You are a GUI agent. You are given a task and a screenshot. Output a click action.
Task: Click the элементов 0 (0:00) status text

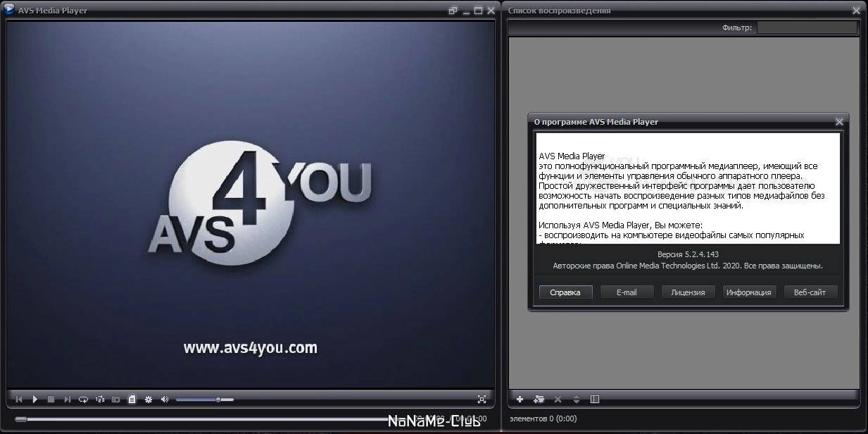pyautogui.click(x=543, y=419)
